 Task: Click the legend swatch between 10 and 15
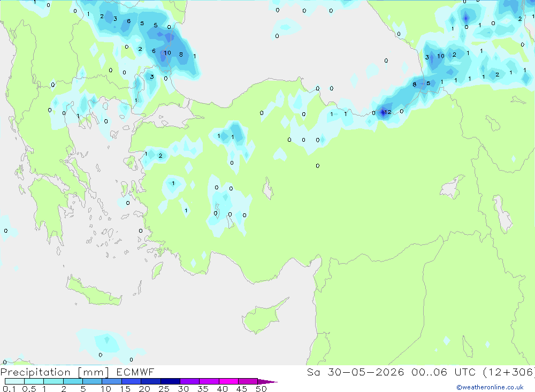(x=112, y=381)
